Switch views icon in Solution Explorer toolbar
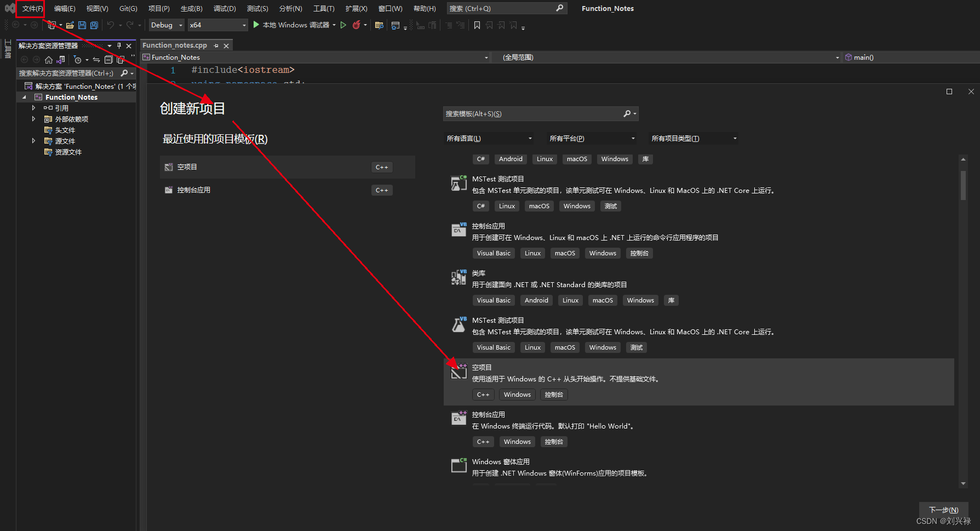Viewport: 980px width, 531px height. click(61, 60)
